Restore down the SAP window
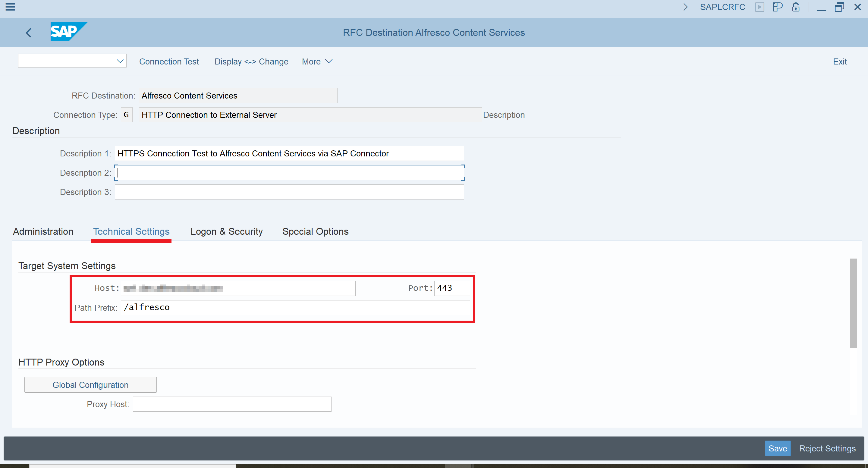The image size is (868, 468). point(839,7)
